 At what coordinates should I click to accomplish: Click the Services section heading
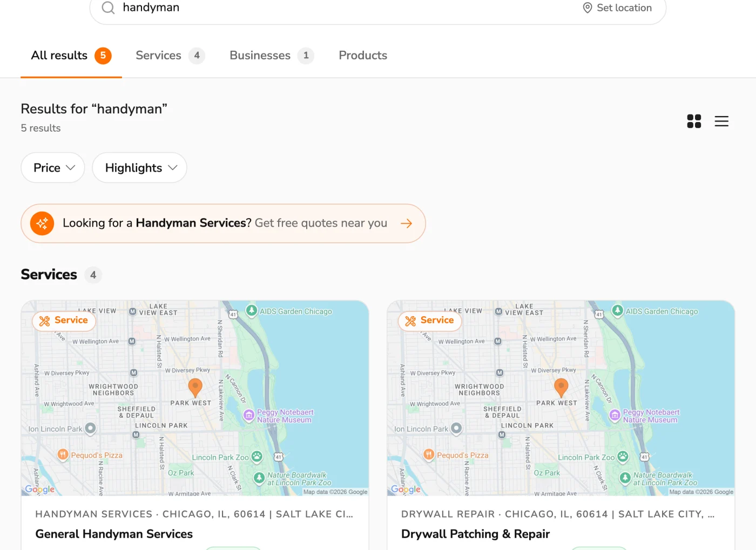[x=49, y=275]
